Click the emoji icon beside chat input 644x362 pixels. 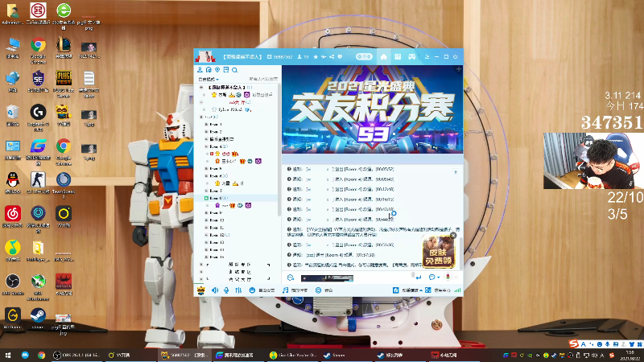[291, 278]
